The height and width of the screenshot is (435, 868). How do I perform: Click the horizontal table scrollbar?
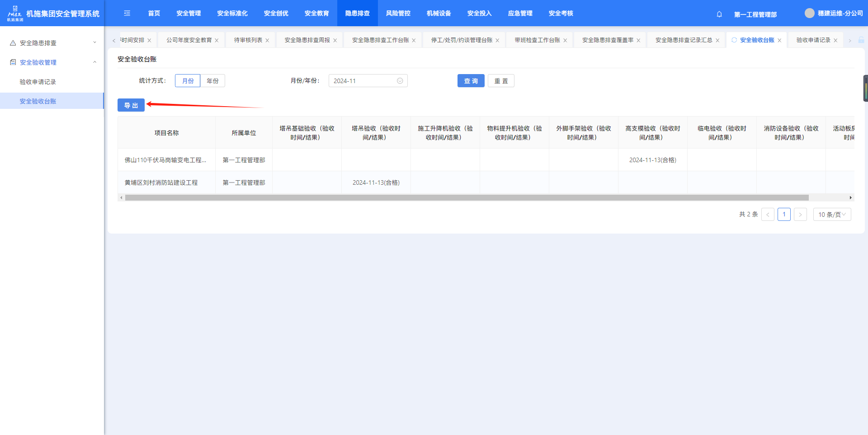[467, 198]
